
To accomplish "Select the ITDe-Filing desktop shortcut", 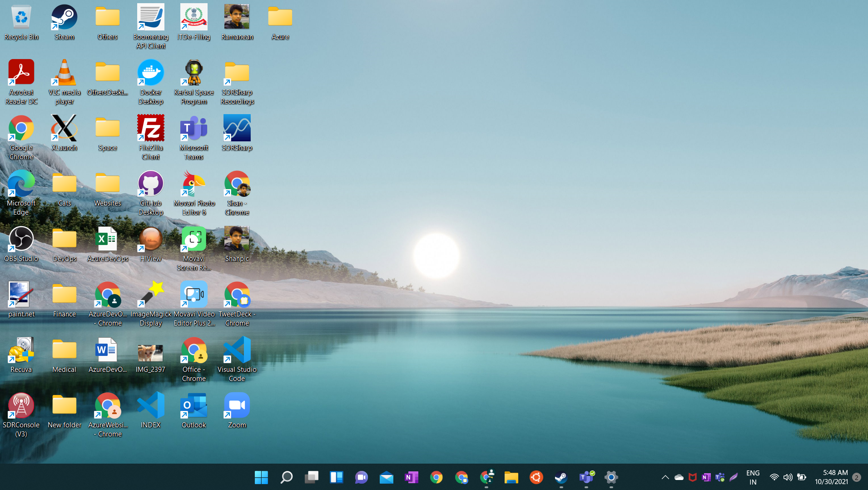I will 194,22.
